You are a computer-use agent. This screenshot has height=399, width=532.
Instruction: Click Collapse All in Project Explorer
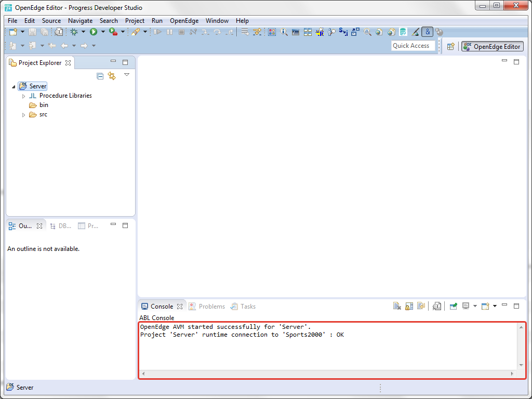pos(100,76)
